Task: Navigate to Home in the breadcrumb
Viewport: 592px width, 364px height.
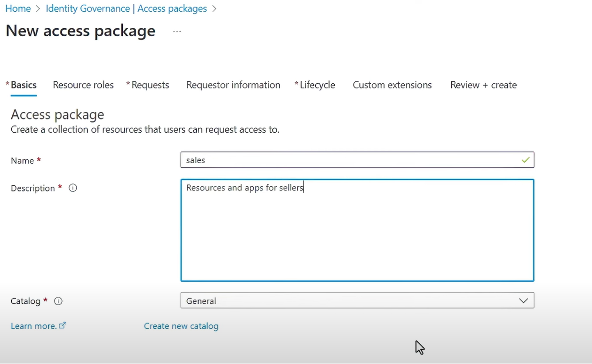Action: pos(18,8)
